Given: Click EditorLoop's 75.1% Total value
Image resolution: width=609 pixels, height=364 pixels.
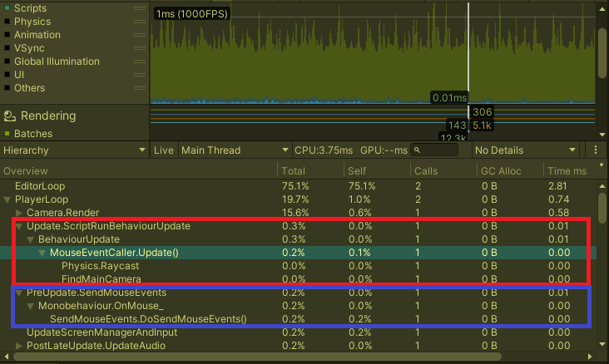Looking at the screenshot, I should (x=295, y=186).
